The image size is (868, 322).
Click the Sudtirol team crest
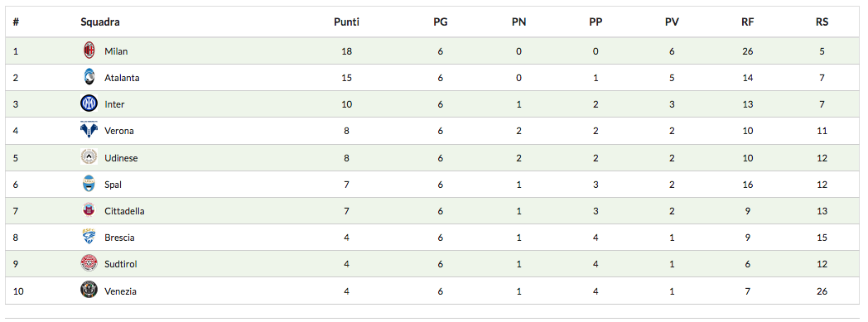pos(89,263)
